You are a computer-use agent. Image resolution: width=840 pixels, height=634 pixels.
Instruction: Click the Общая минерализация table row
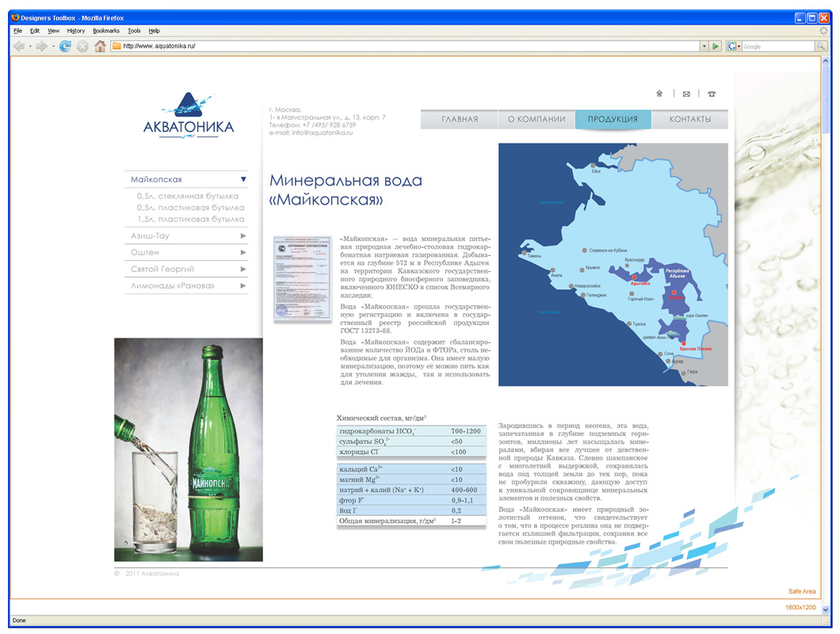pyautogui.click(x=411, y=521)
